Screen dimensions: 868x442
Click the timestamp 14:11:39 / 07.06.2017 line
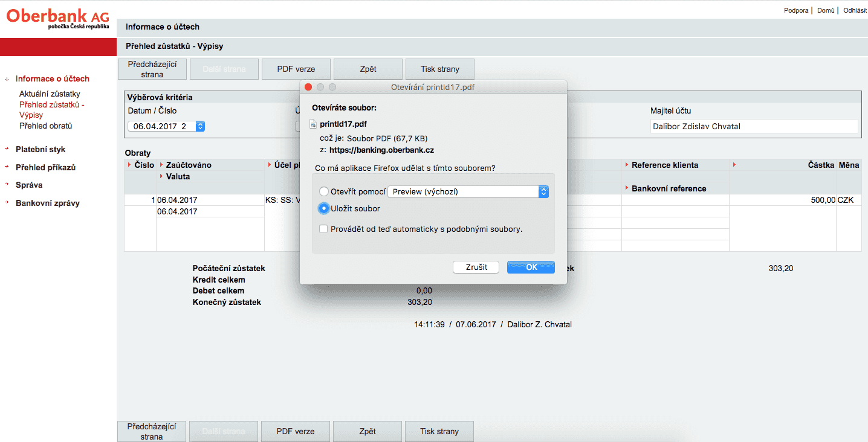(493, 324)
